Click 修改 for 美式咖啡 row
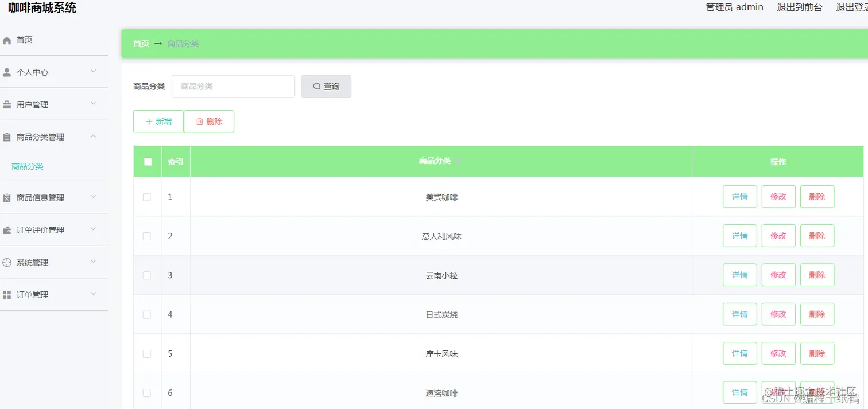Screen dimensions: 868x409 [x=778, y=197]
